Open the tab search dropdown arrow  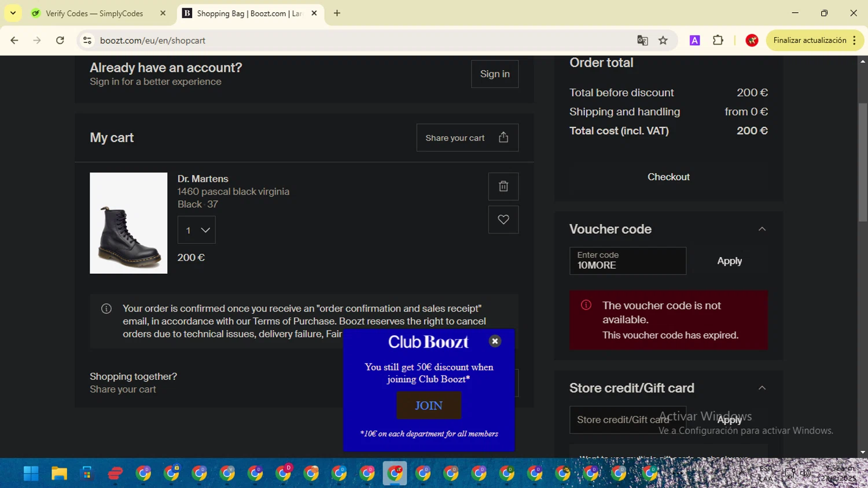(13, 13)
